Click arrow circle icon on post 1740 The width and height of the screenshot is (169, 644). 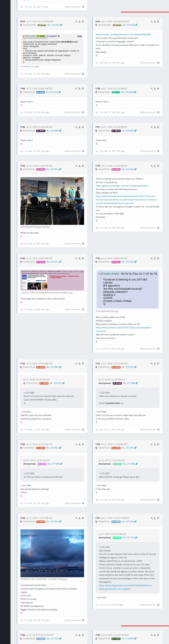(83, 88)
